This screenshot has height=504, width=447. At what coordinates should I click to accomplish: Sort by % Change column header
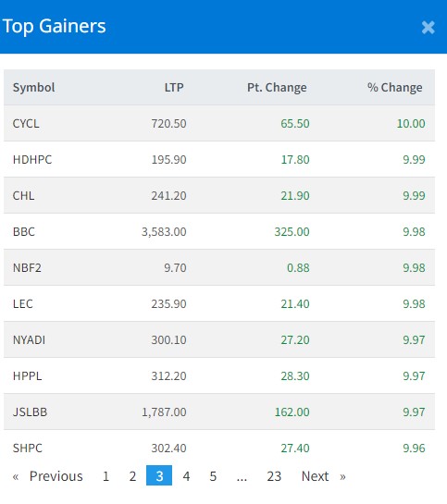(395, 88)
